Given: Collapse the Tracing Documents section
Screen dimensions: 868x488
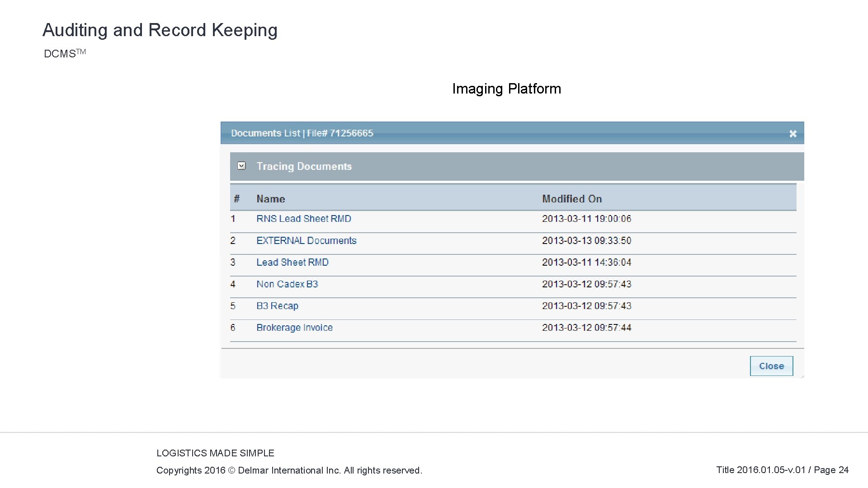Looking at the screenshot, I should (x=242, y=166).
